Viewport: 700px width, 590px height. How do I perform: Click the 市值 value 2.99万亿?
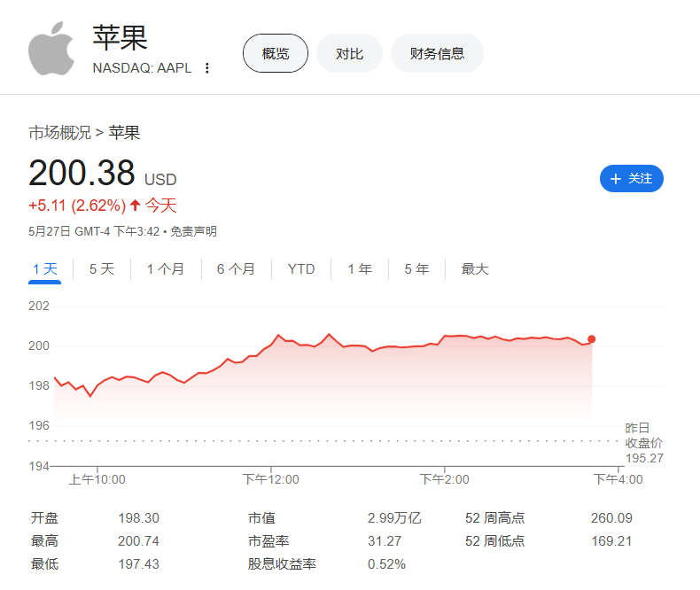[394, 518]
